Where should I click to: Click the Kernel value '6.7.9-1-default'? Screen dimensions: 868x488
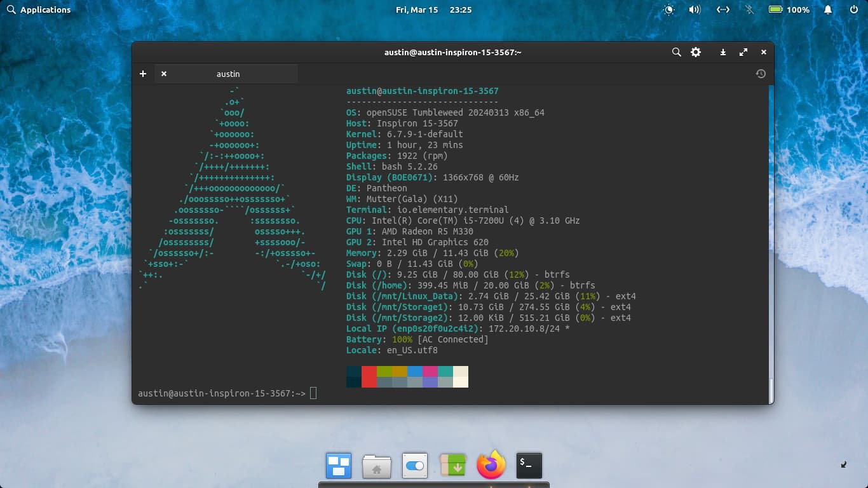point(425,134)
